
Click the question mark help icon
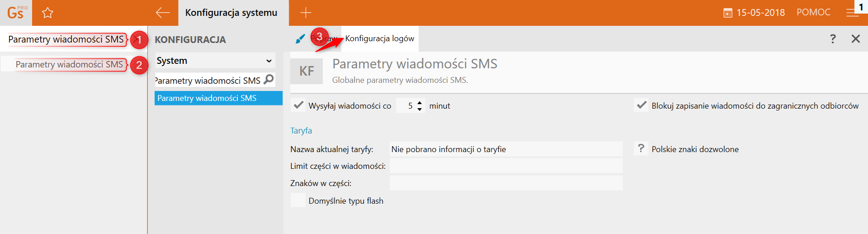click(x=833, y=39)
